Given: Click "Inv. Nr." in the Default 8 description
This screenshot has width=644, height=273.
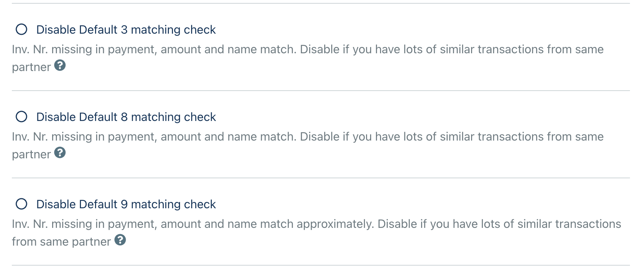Looking at the screenshot, I should click(x=30, y=137).
